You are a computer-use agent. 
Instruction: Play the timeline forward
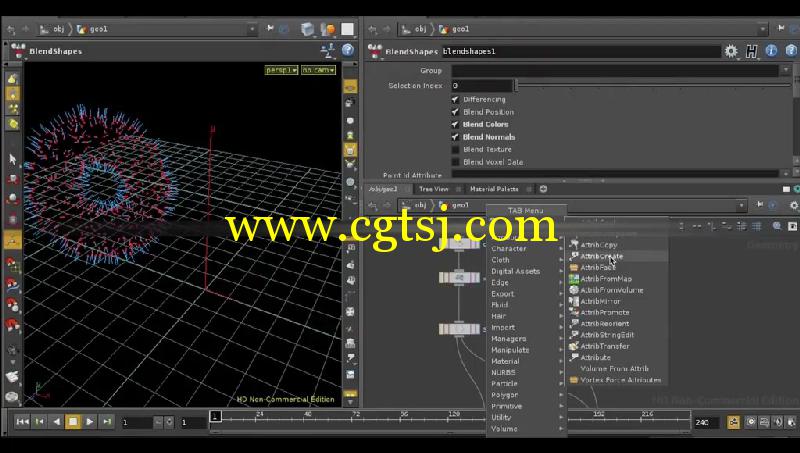[x=89, y=422]
